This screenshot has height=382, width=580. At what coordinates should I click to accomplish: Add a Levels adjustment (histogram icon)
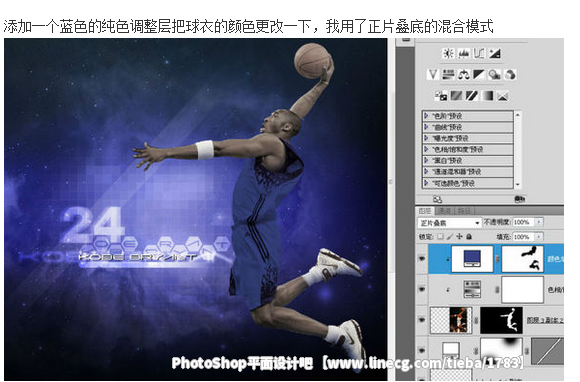(463, 54)
